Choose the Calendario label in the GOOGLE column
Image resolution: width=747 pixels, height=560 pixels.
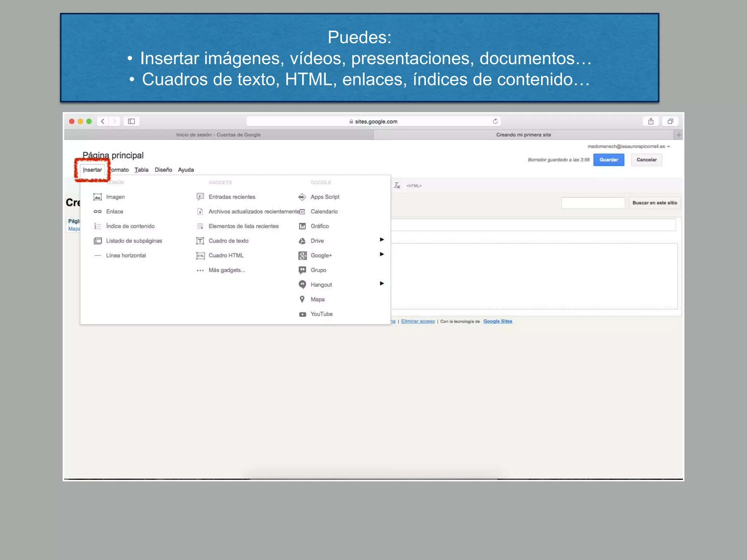click(324, 211)
